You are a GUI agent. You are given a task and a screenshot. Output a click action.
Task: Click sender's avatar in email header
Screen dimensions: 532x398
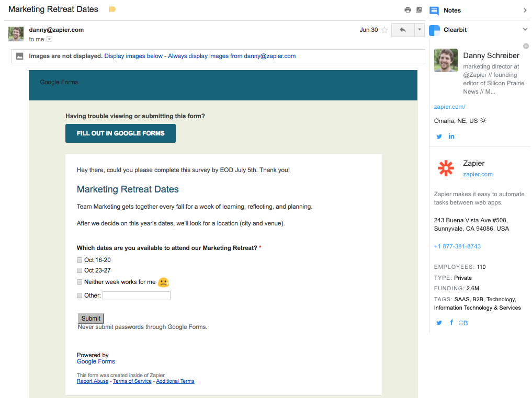click(x=16, y=34)
